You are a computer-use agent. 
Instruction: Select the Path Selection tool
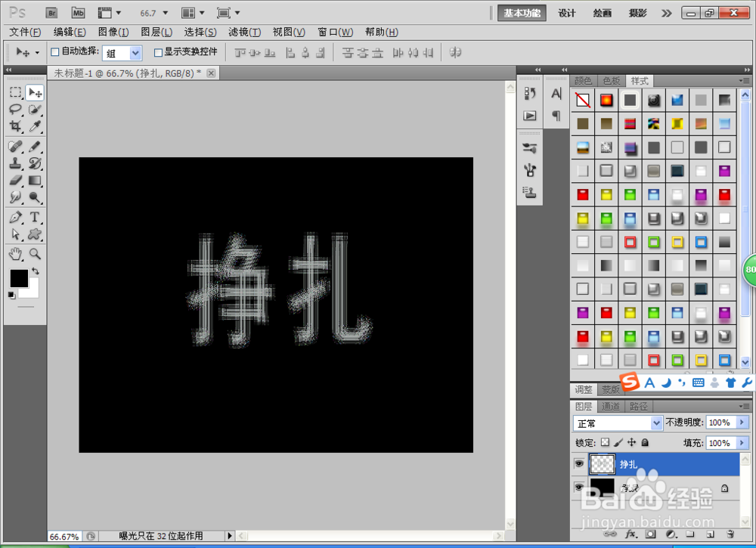[x=15, y=234]
